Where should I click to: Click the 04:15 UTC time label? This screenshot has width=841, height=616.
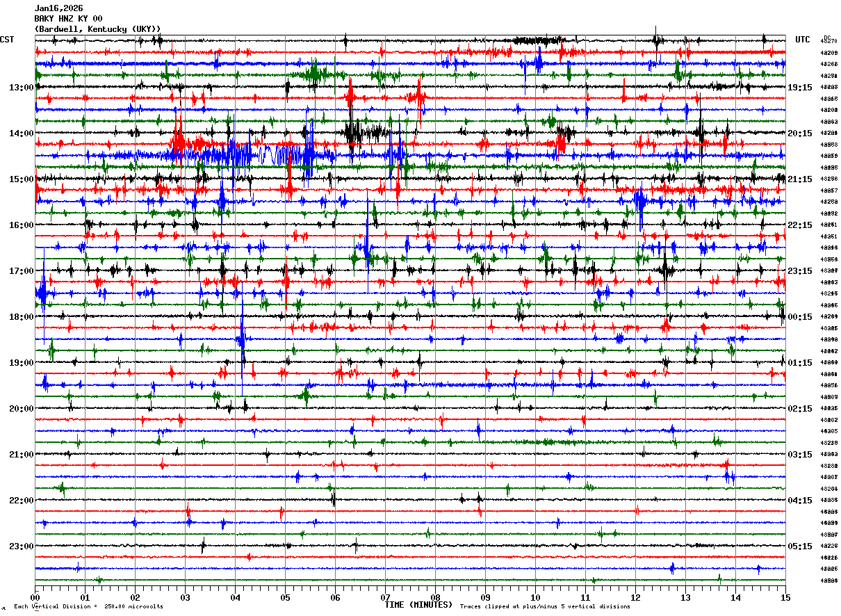point(800,501)
